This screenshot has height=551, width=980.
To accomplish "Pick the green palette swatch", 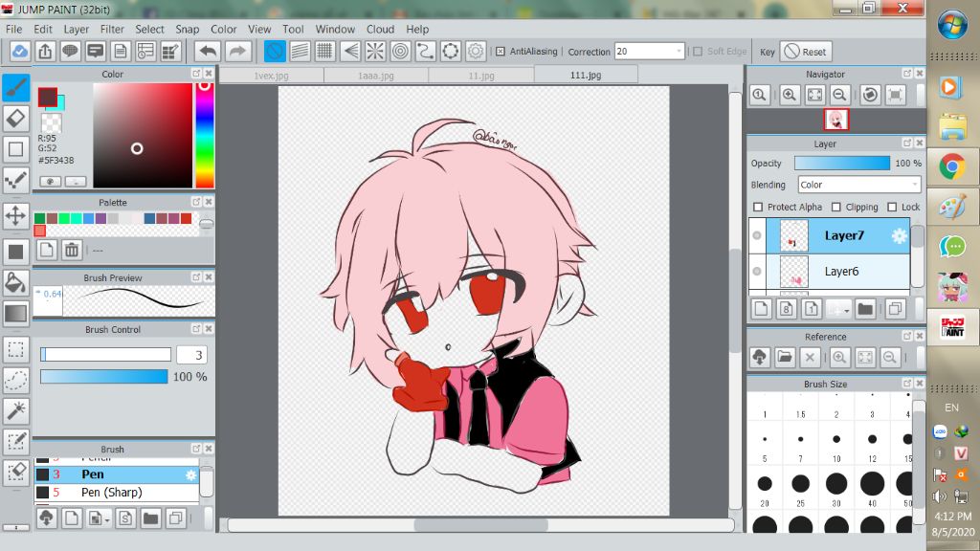I will (x=39, y=218).
